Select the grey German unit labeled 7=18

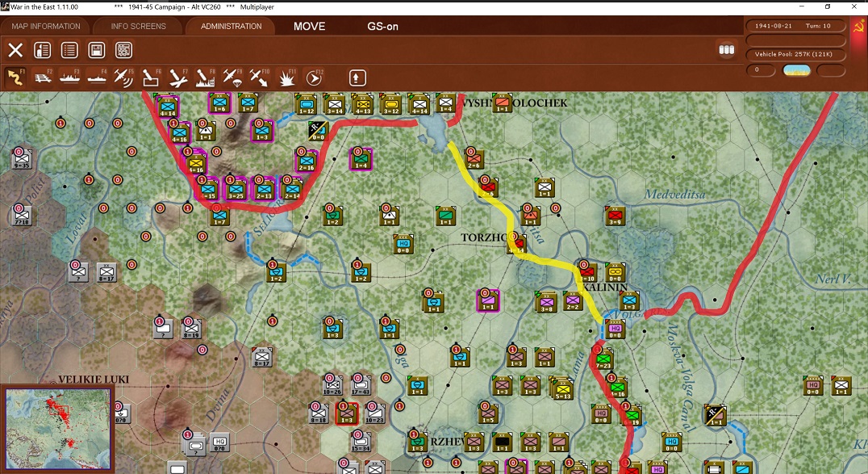click(x=22, y=216)
